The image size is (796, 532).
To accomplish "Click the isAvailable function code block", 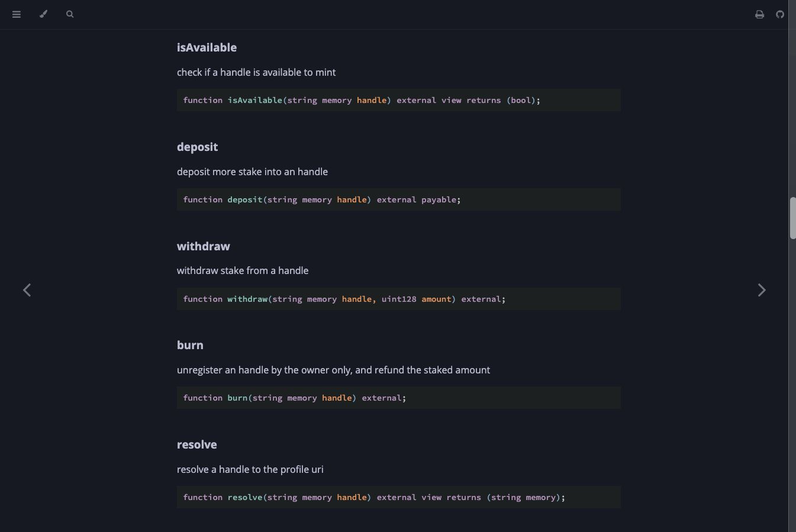I will [399, 100].
